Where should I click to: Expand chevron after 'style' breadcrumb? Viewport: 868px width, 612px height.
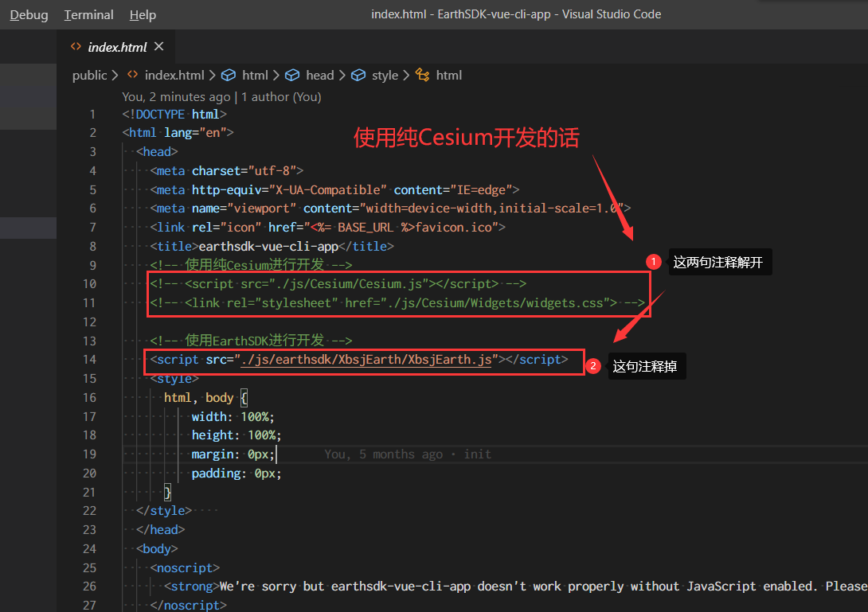click(406, 76)
